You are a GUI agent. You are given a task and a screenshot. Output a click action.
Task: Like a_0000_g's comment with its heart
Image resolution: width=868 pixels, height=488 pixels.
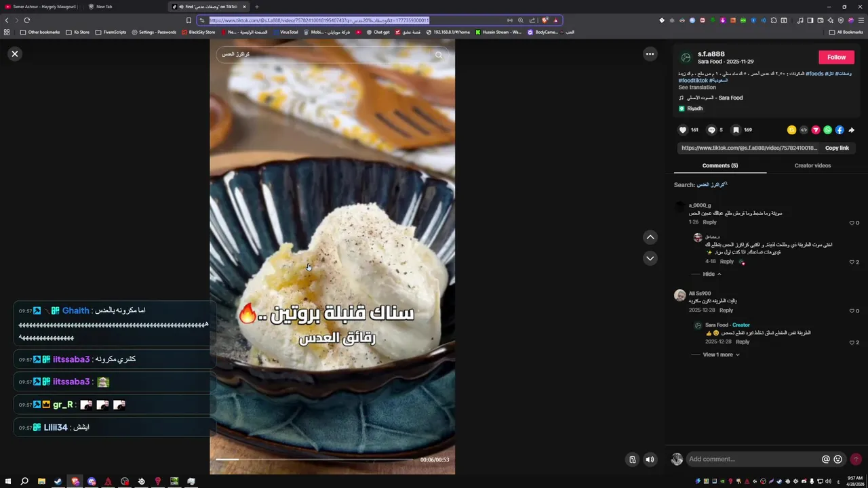click(852, 223)
